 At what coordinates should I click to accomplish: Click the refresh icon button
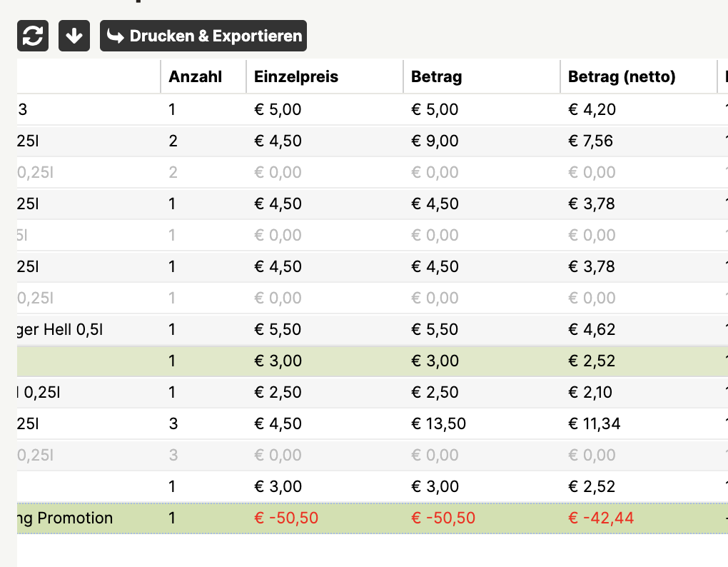click(33, 36)
